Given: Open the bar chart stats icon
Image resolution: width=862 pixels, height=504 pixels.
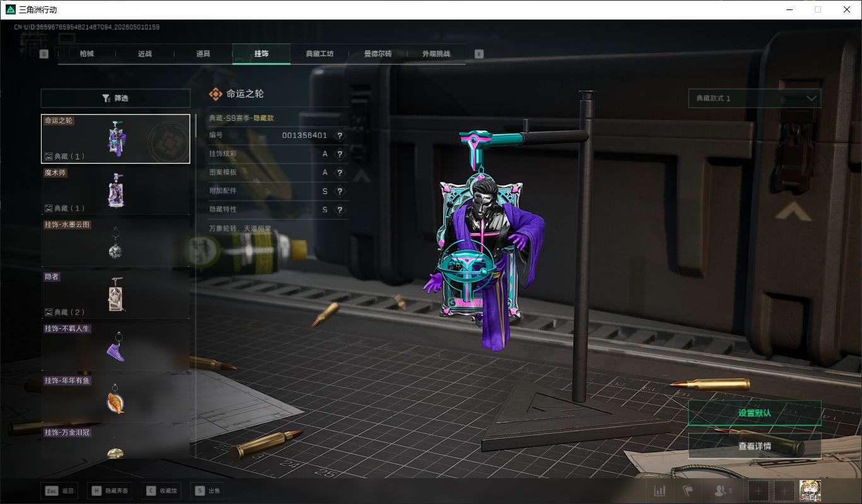Looking at the screenshot, I should (660, 491).
